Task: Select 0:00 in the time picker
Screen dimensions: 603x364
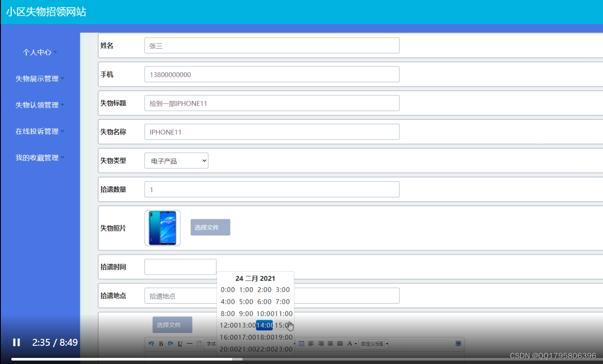Action: [227, 290]
